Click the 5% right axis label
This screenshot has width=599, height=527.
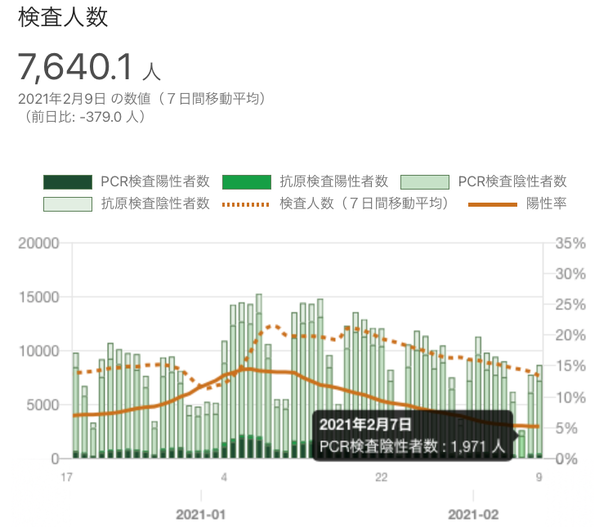point(566,428)
